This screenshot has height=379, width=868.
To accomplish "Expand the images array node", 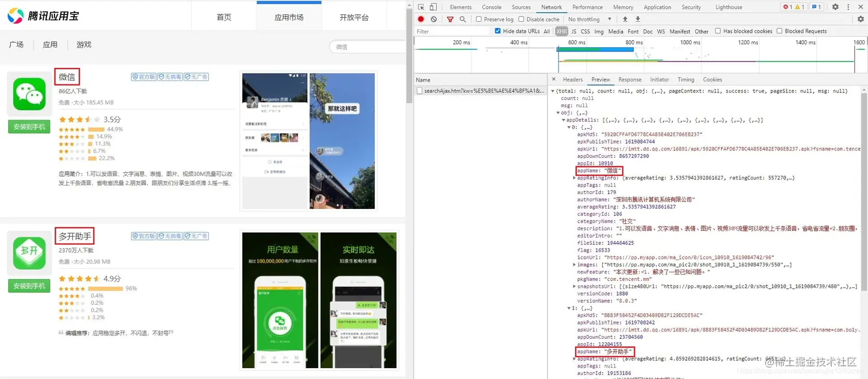I will [575, 265].
